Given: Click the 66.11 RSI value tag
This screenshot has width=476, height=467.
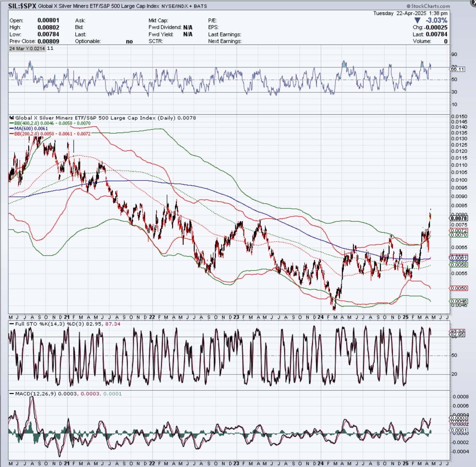Looking at the screenshot, I should coord(457,69).
